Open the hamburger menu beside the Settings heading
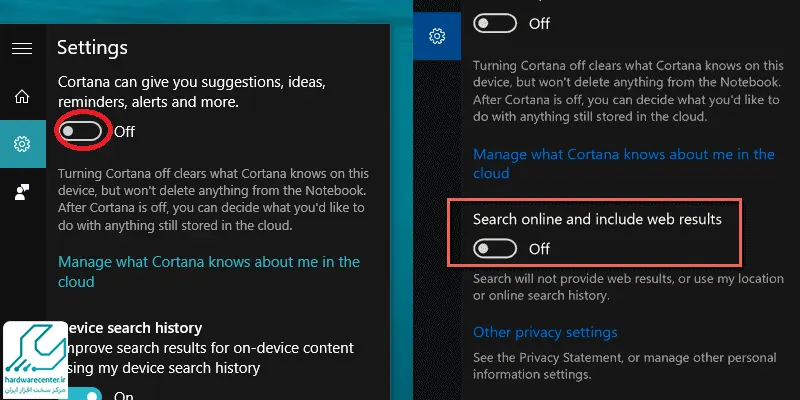The height and width of the screenshot is (400, 800). [x=22, y=48]
